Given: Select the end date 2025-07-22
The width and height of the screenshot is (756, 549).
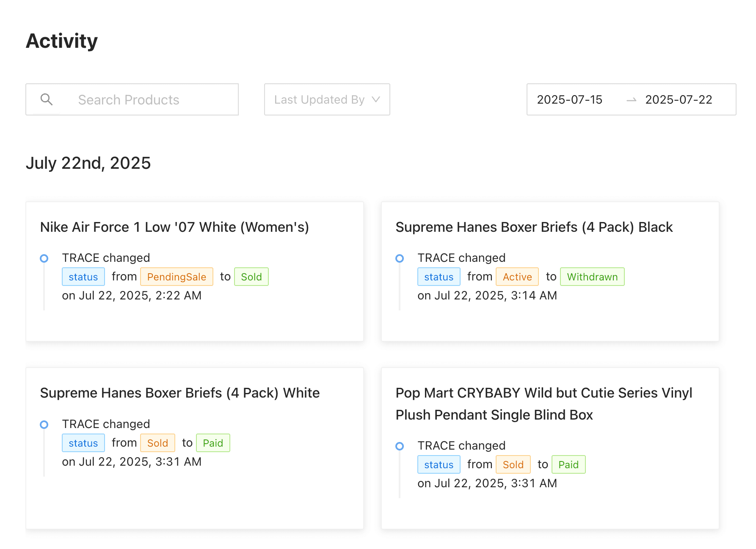Looking at the screenshot, I should click(x=678, y=100).
